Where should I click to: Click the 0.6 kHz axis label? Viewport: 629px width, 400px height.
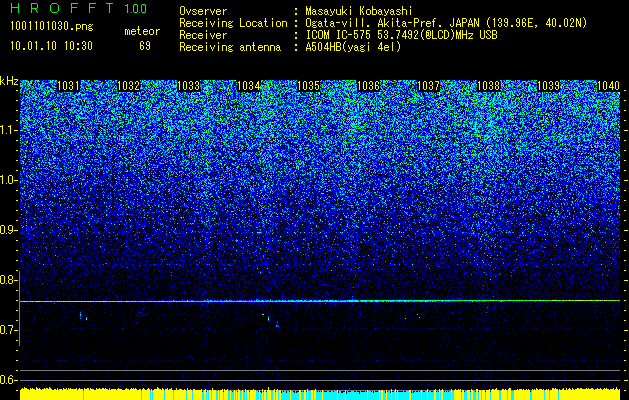(x=8, y=380)
